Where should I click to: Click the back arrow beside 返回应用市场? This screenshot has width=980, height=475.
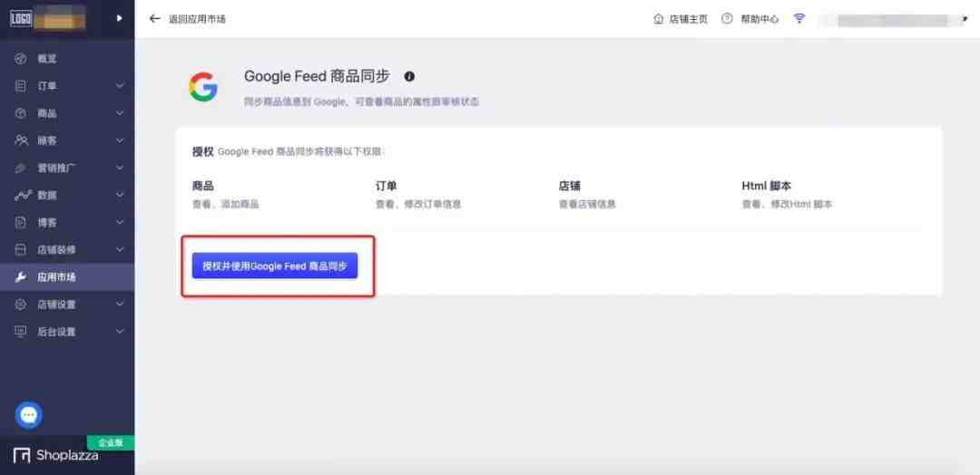155,19
